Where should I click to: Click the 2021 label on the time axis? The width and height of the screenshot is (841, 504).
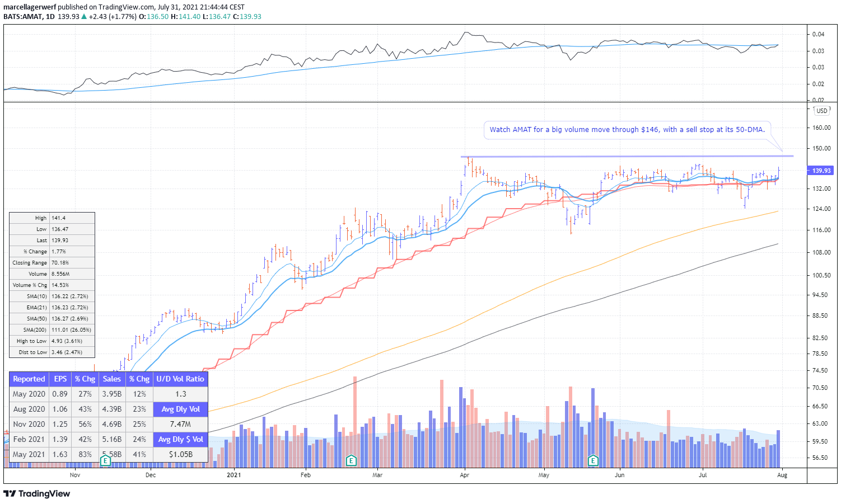click(x=233, y=475)
